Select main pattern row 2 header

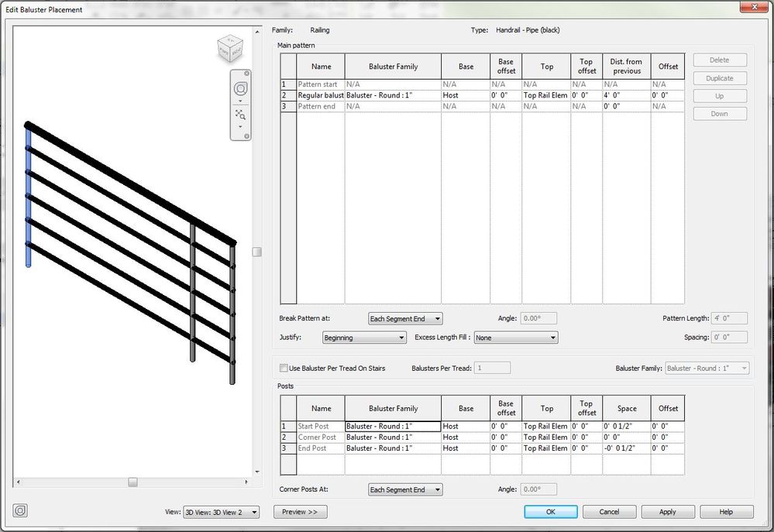(x=288, y=95)
